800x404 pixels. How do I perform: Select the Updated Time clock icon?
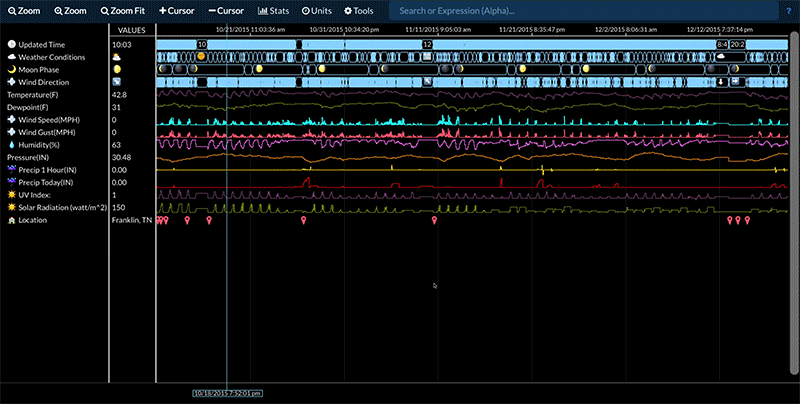point(12,45)
